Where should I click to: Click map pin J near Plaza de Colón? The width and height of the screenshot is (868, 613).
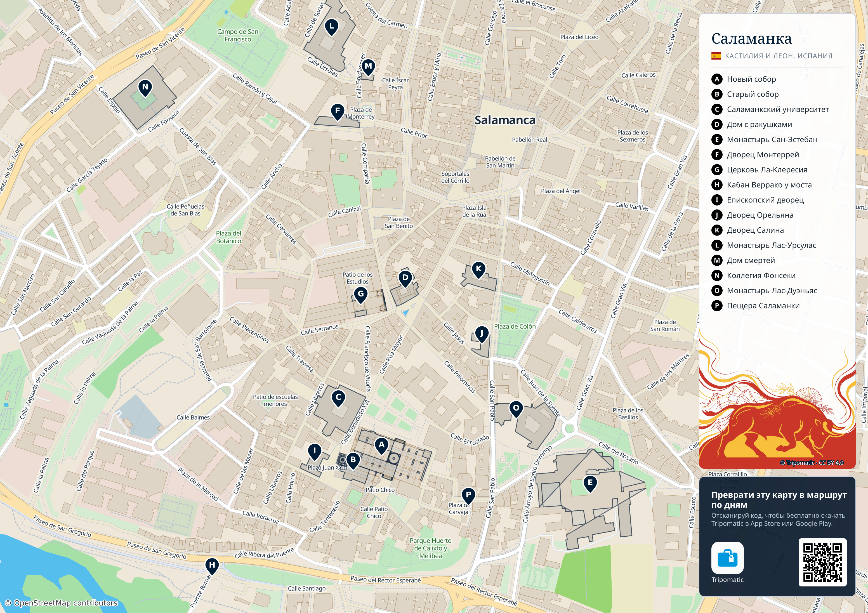pos(481,335)
